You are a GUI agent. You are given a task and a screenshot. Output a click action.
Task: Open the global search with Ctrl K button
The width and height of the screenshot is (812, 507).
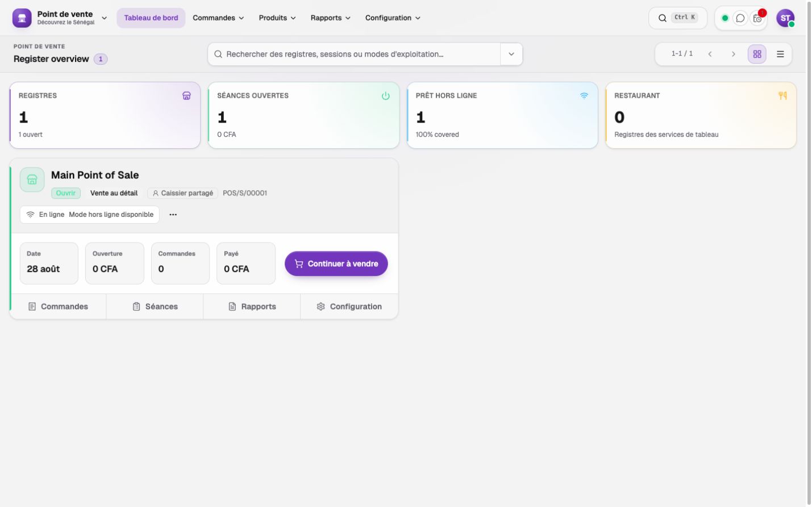click(677, 18)
